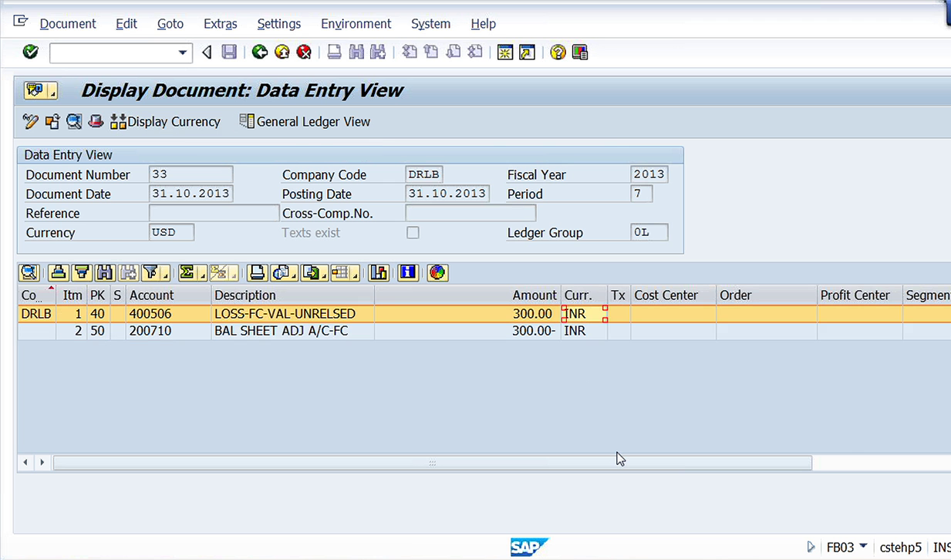Open the Help menu
This screenshot has width=951, height=560.
pos(484,24)
